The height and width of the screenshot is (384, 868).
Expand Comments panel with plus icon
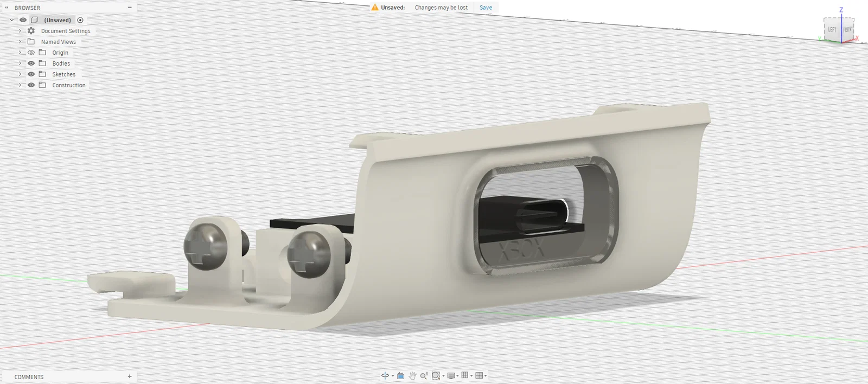click(x=130, y=376)
